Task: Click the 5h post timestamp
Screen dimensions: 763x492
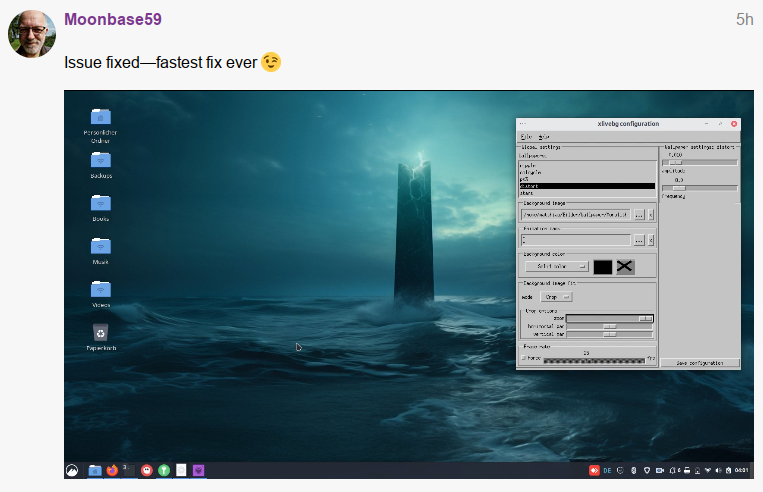Action: (745, 19)
